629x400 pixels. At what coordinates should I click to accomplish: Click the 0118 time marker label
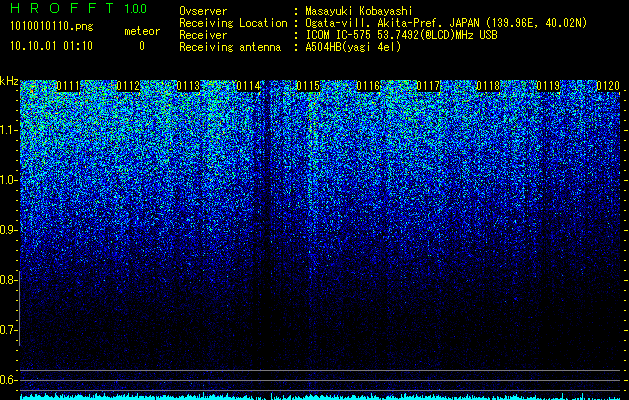click(489, 86)
